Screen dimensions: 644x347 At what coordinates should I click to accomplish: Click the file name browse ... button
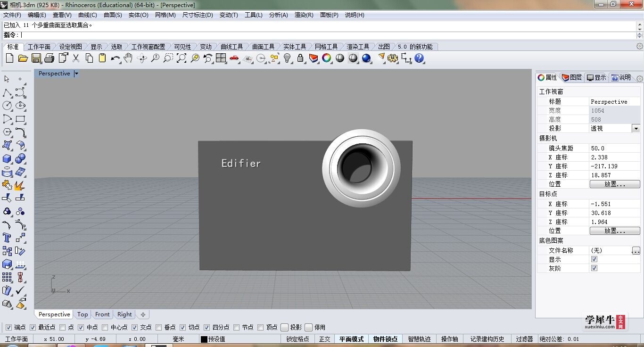pos(636,251)
